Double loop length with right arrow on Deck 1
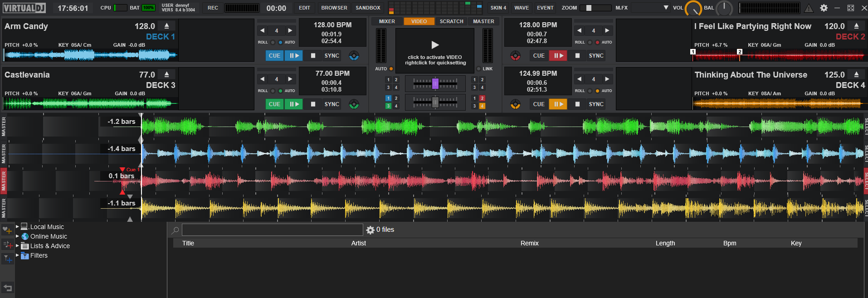 pyautogui.click(x=290, y=30)
